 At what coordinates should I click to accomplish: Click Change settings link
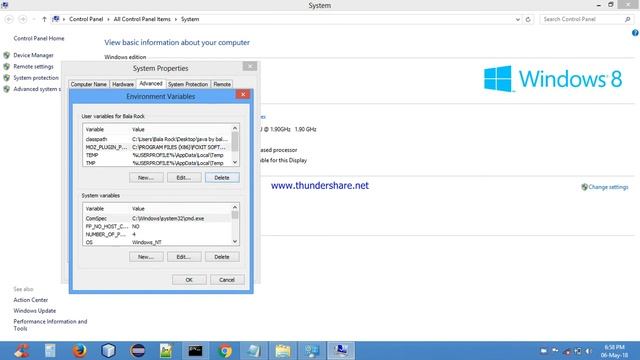(x=608, y=187)
